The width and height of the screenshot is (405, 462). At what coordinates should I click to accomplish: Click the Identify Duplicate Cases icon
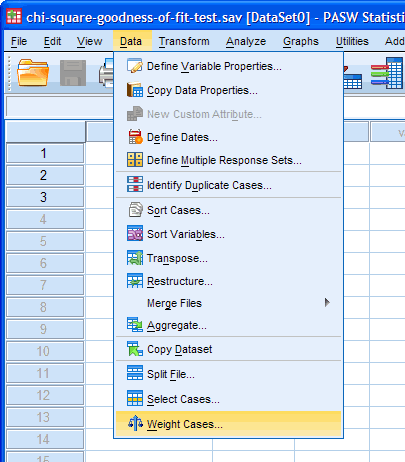[x=135, y=184]
